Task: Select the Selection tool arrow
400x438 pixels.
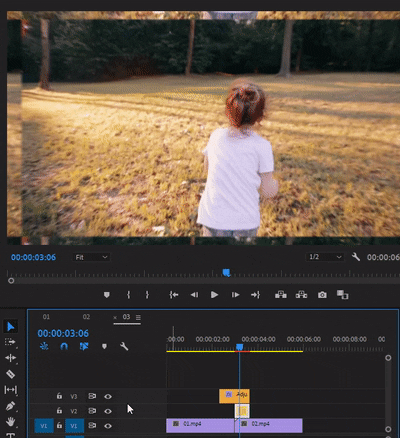Action: pos(11,326)
